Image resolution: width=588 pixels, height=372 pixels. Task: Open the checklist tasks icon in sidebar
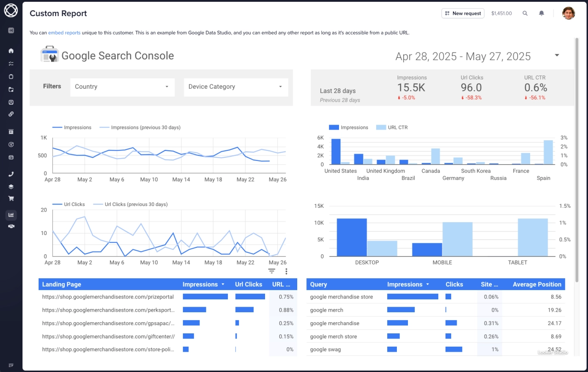click(11, 63)
